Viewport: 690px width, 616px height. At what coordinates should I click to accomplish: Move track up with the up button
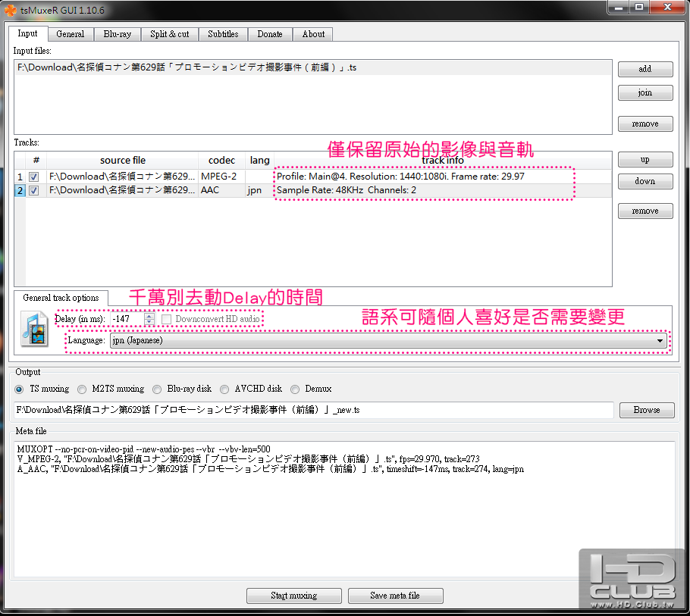(645, 160)
